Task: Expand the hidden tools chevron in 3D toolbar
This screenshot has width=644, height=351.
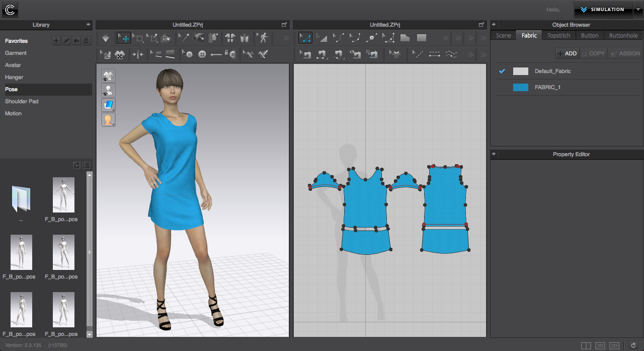Action: (286, 38)
